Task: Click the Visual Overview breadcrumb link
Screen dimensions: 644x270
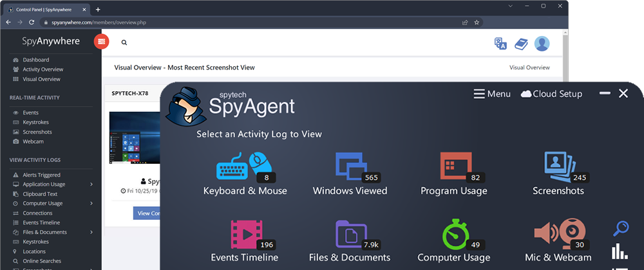Action: (x=529, y=67)
